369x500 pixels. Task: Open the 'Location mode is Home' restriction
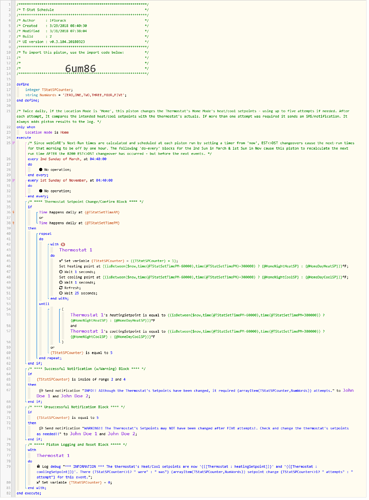[x=47, y=132]
